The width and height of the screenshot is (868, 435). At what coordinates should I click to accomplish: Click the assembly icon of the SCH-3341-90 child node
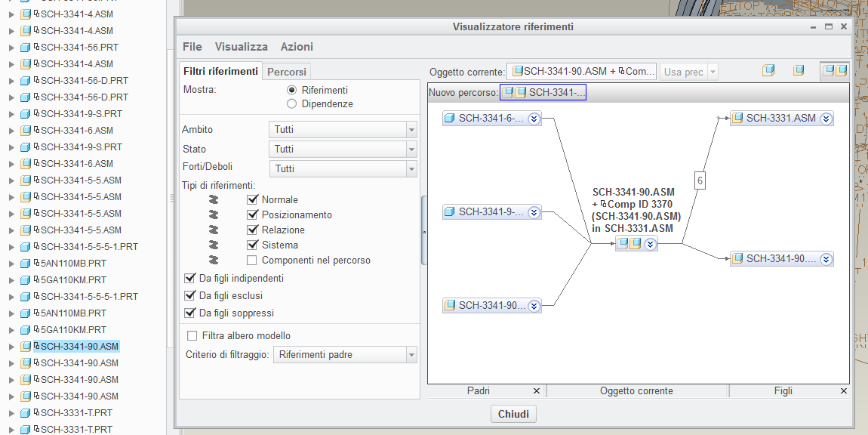point(737,259)
